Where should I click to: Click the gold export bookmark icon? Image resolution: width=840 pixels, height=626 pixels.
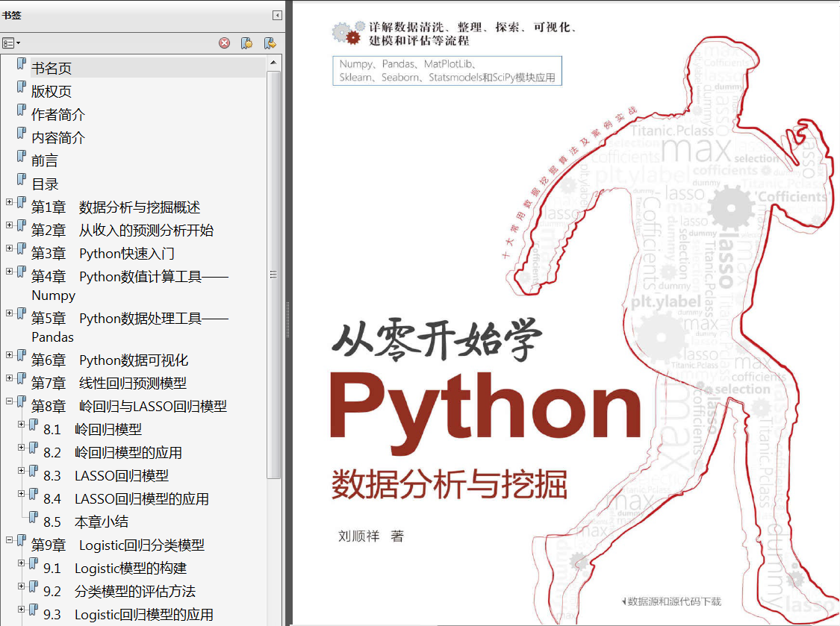[x=270, y=43]
